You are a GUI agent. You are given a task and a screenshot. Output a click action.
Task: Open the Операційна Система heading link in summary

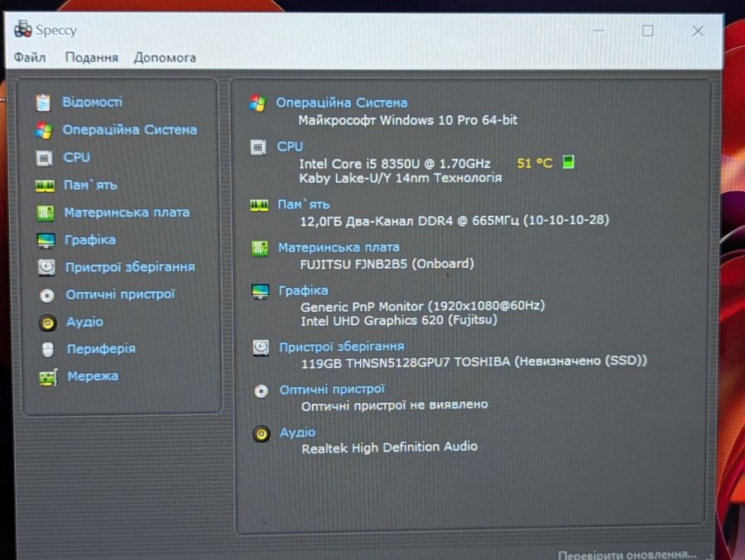point(342,103)
